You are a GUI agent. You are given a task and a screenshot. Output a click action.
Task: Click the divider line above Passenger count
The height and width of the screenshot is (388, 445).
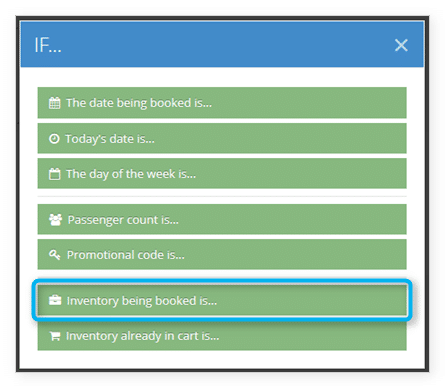pos(222,196)
